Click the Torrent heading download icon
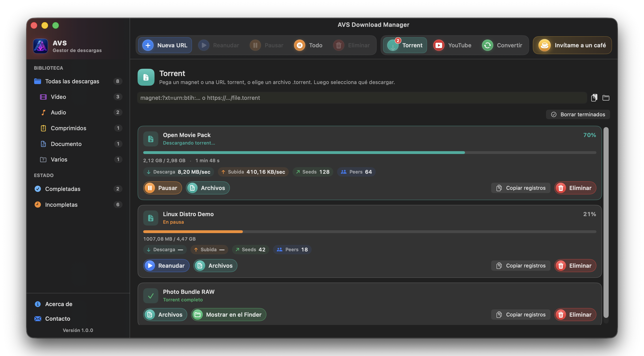 (146, 77)
